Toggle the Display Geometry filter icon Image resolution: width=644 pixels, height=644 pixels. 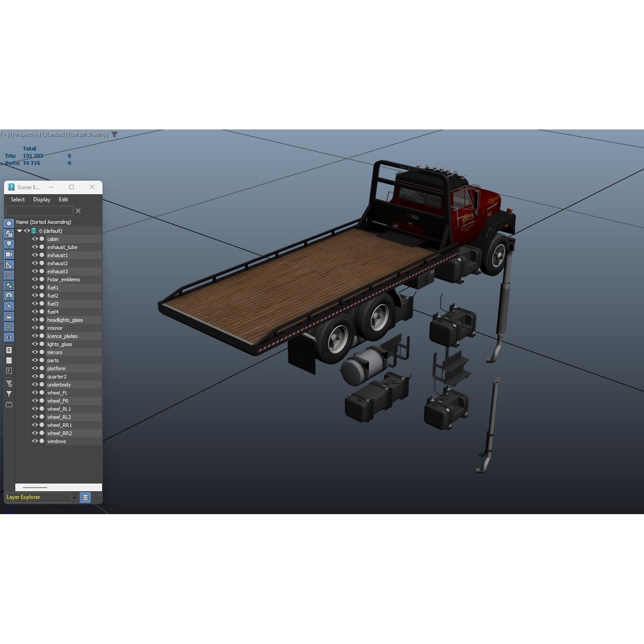[9, 222]
